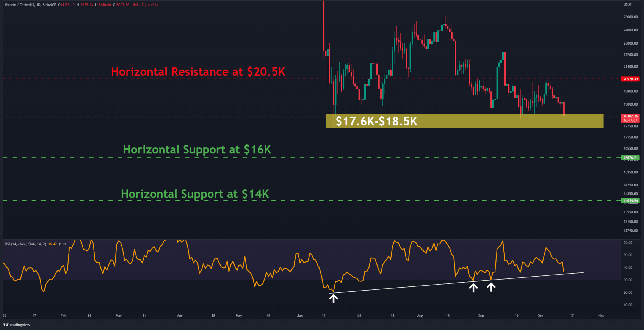The width and height of the screenshot is (644, 330).
Task: Click 17750.00 on the price axis
Action: pyautogui.click(x=631, y=126)
